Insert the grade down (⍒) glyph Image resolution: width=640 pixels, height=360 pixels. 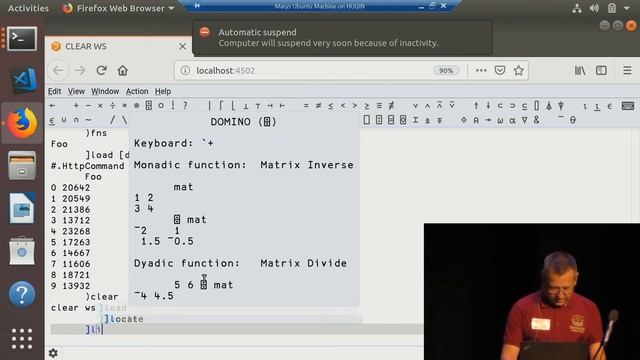tap(561, 106)
